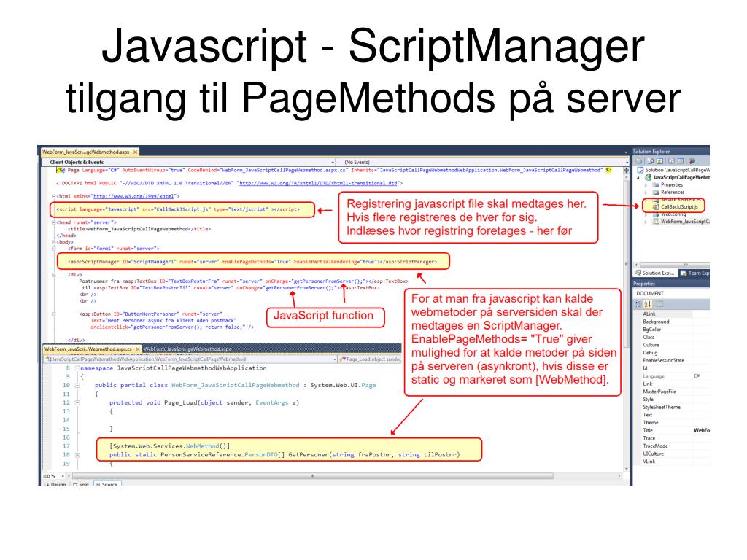This screenshot has width=747, height=560.
Task: Collapse the body element outlining in markup
Action: pyautogui.click(x=53, y=242)
